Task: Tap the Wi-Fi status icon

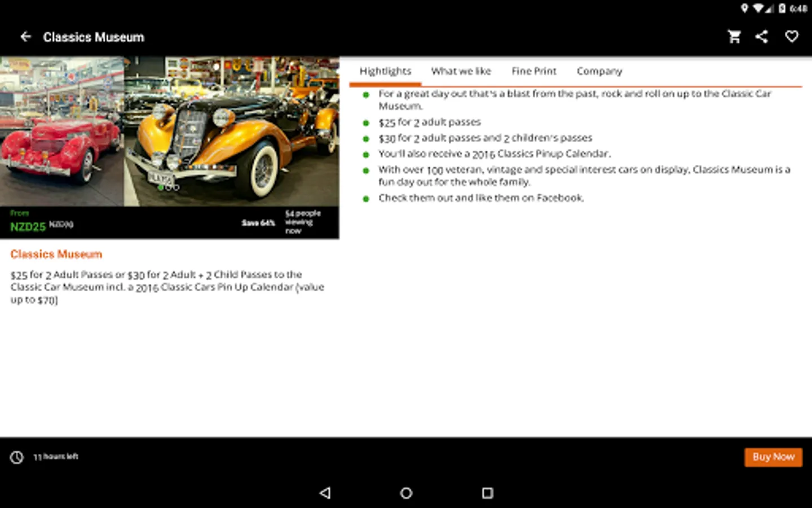Action: coord(758,8)
